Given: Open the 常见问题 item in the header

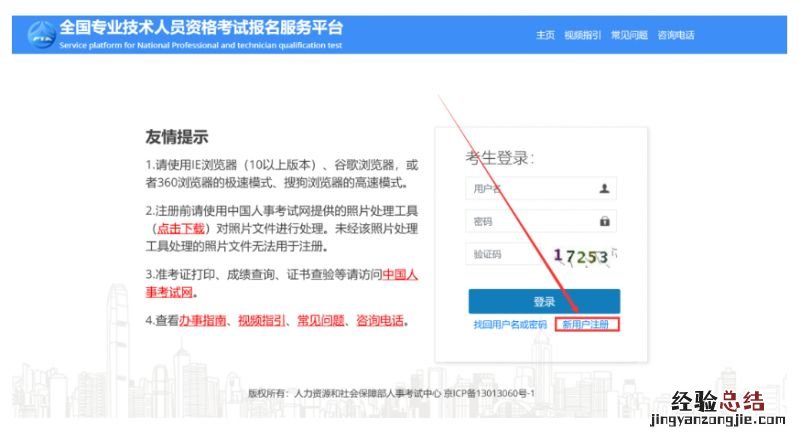Looking at the screenshot, I should point(629,35).
